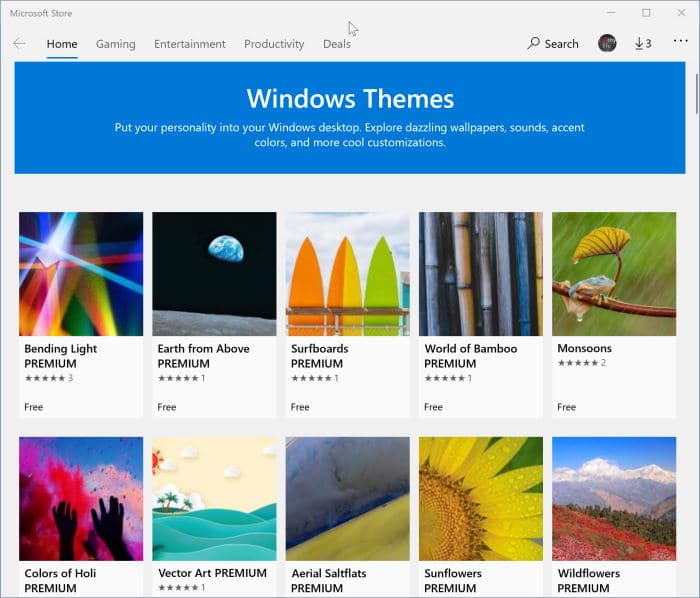Click the Bending Light PREMIUM title
700x598 pixels.
click(61, 356)
